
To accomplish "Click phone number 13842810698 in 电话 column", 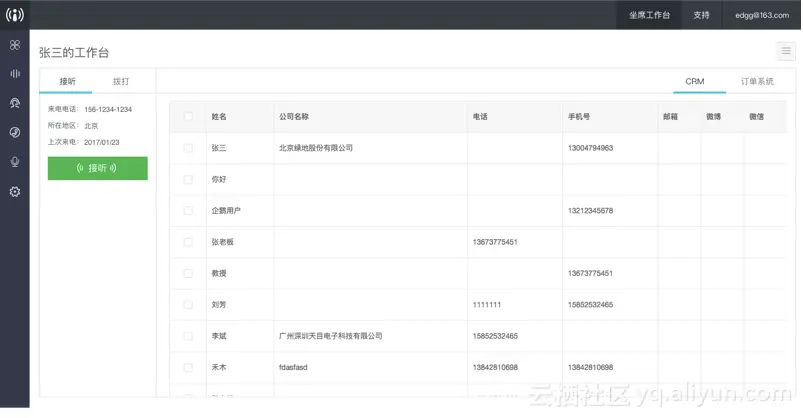I will coord(495,367).
